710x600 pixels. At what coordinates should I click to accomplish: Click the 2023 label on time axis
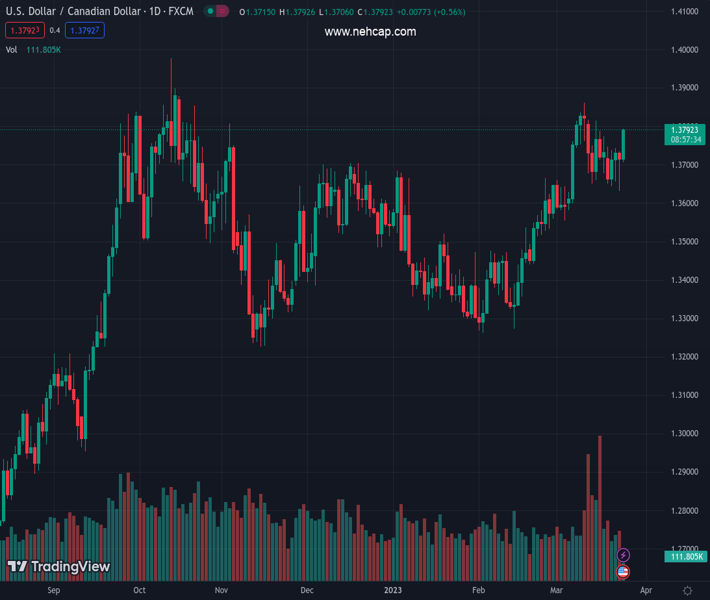coord(394,591)
